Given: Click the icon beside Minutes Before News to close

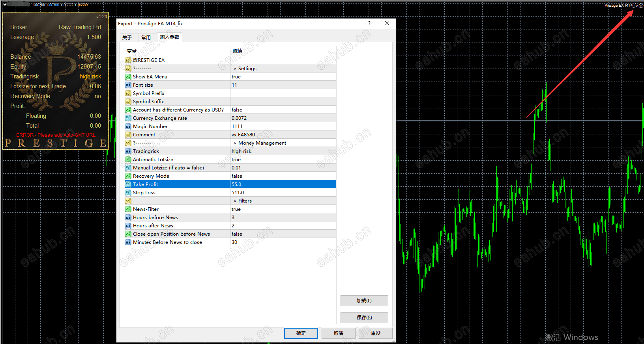Looking at the screenshot, I should point(128,242).
